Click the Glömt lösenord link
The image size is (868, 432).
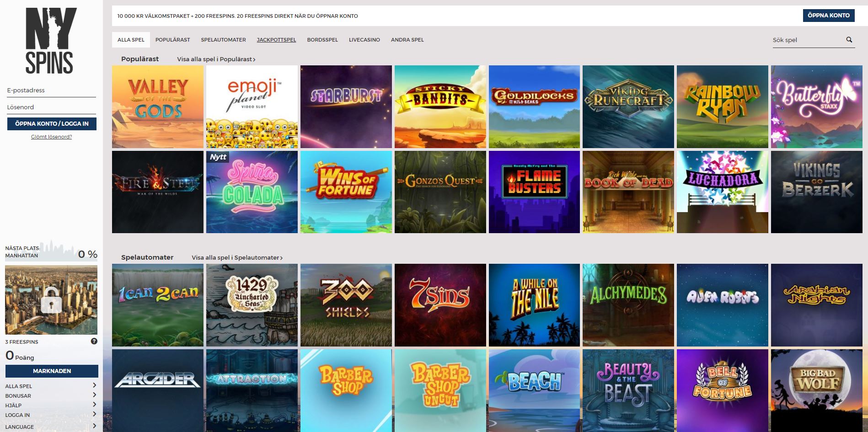pos(51,137)
